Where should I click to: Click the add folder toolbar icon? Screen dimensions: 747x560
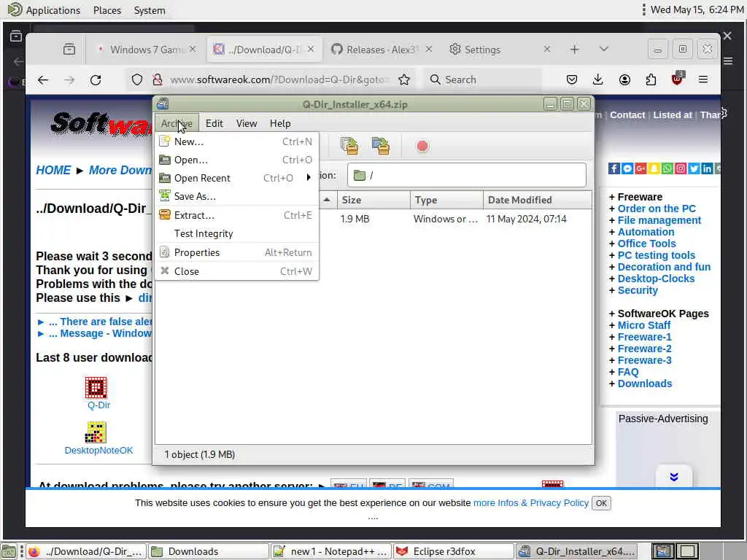[381, 146]
